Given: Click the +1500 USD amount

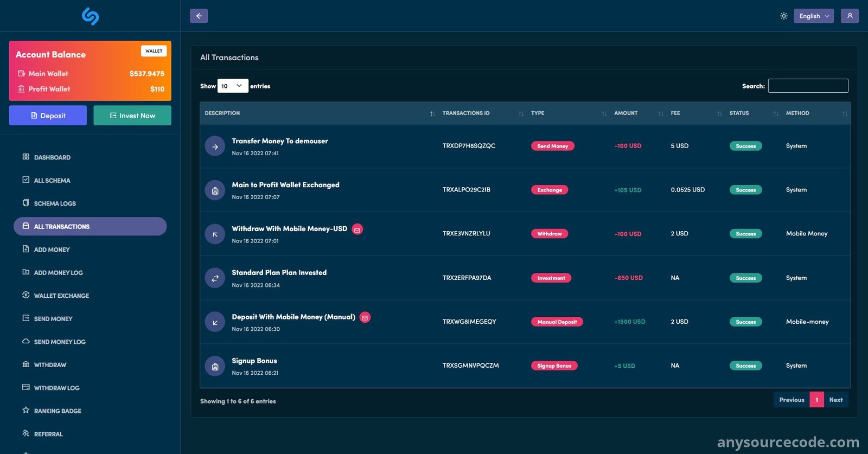Looking at the screenshot, I should (x=630, y=322).
